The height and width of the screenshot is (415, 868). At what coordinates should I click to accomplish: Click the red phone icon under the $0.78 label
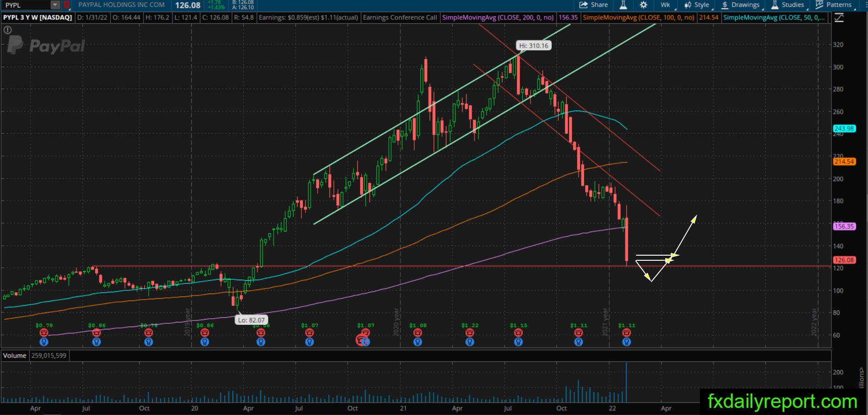(x=44, y=333)
